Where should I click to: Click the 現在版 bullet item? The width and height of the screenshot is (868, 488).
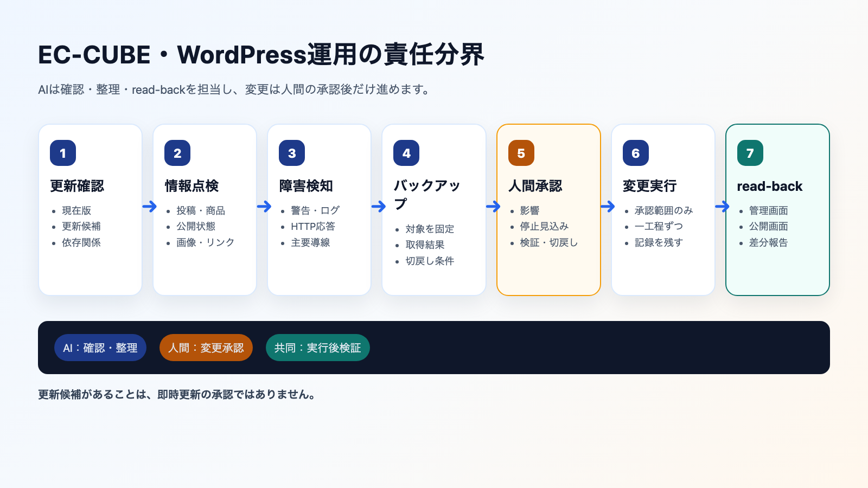coord(76,210)
